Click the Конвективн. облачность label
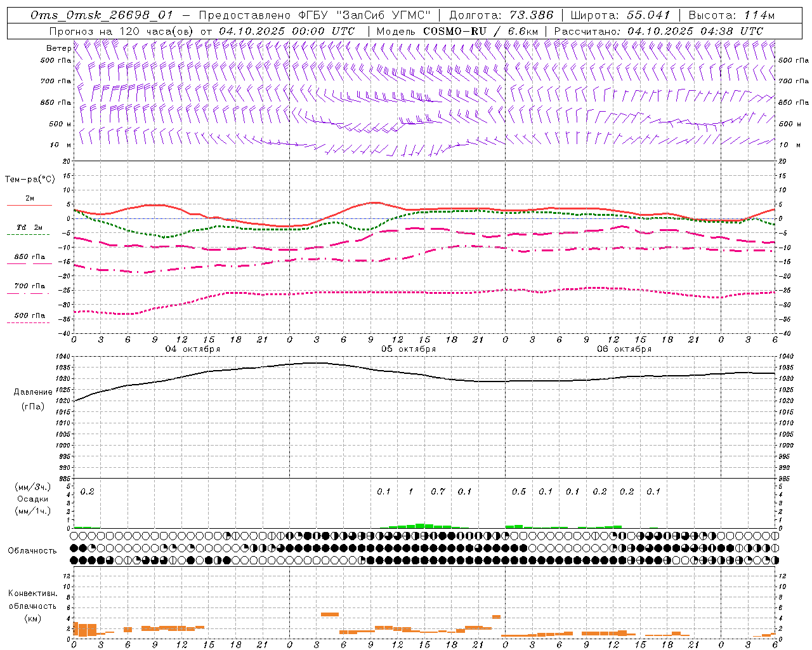The height and width of the screenshot is (650, 812). click(33, 600)
